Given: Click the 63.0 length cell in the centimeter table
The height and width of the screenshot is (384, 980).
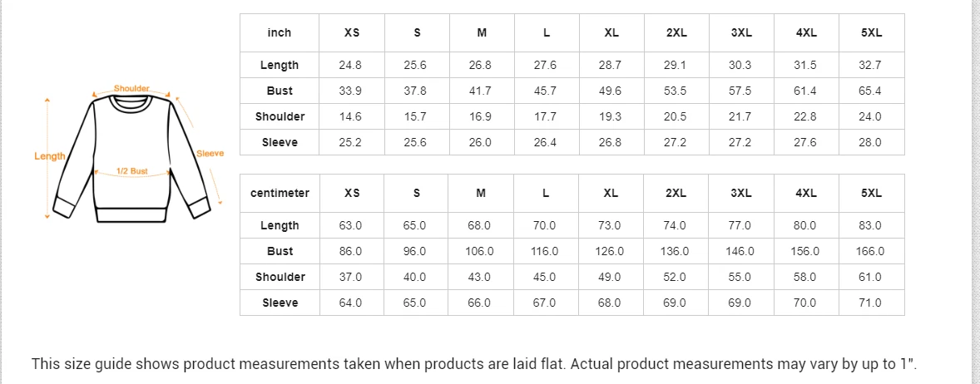Looking at the screenshot, I should [x=352, y=225].
